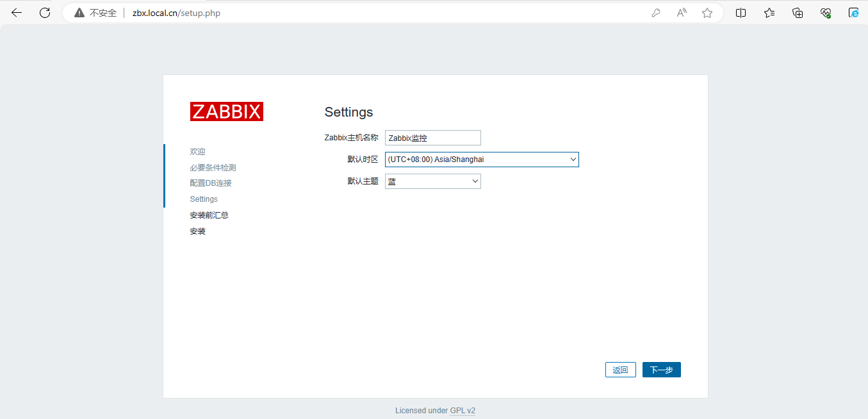Open the GPL v2 license link
This screenshot has height=419, width=868.
tap(463, 411)
